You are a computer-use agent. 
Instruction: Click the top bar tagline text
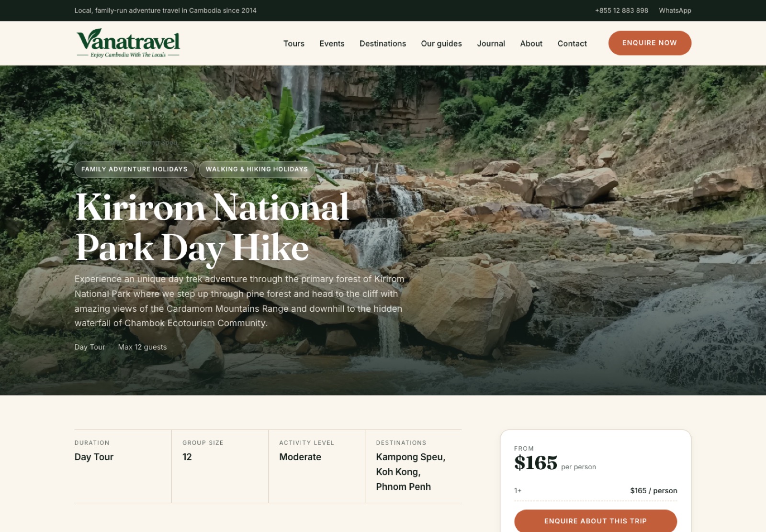point(166,11)
